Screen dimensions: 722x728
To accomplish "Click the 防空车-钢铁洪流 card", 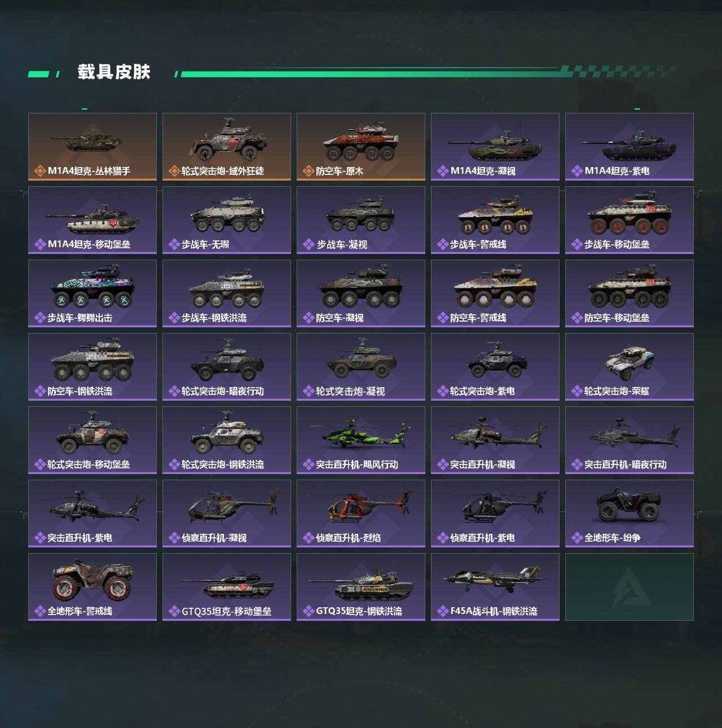I will tap(93, 367).
